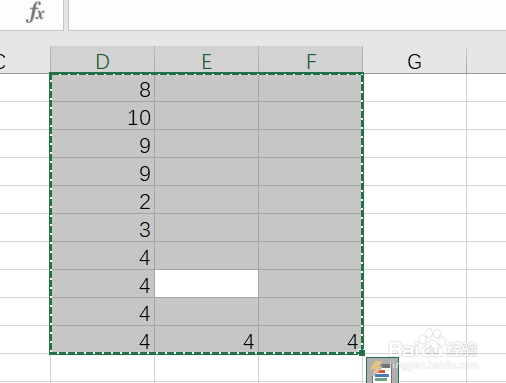Select cell containing 10 in column D
506x383 pixels.
pos(102,115)
